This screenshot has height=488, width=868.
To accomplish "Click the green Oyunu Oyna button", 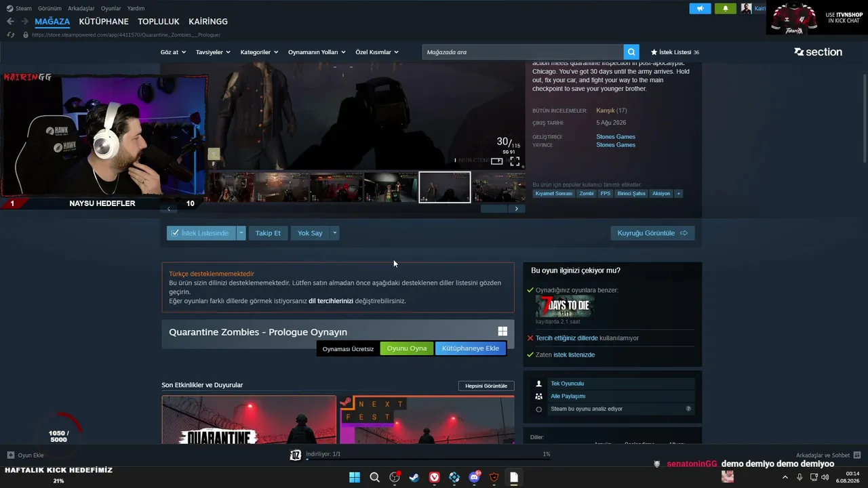I will click(x=407, y=348).
